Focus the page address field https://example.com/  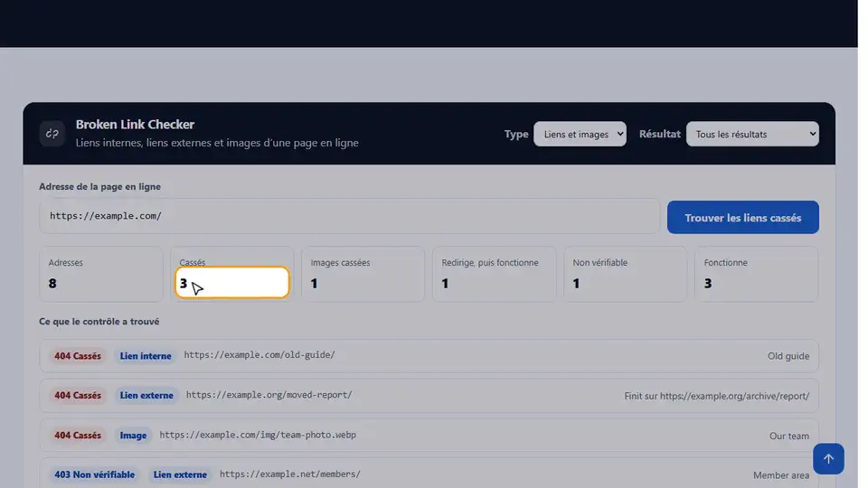[x=349, y=216]
